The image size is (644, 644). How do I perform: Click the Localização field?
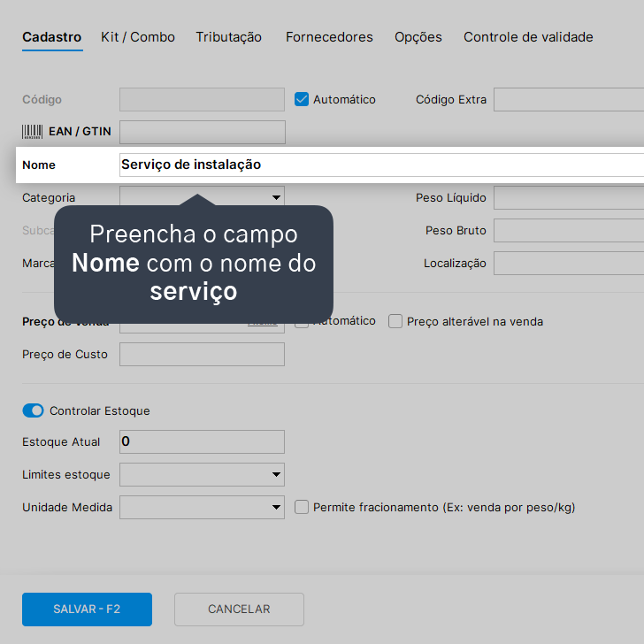click(569, 264)
